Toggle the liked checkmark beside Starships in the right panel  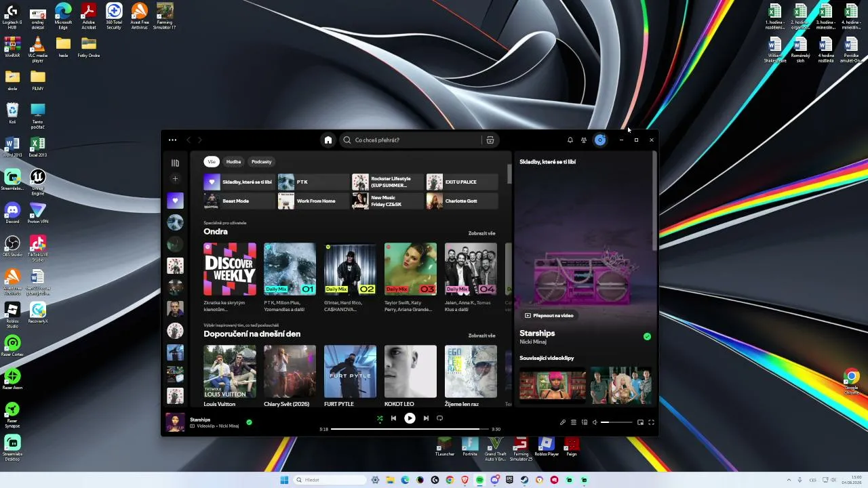click(x=647, y=337)
